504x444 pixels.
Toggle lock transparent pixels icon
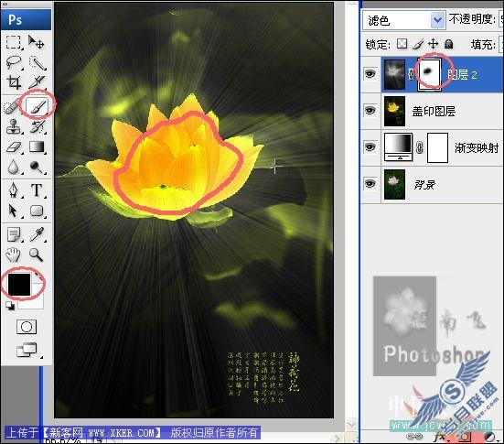[x=402, y=44]
